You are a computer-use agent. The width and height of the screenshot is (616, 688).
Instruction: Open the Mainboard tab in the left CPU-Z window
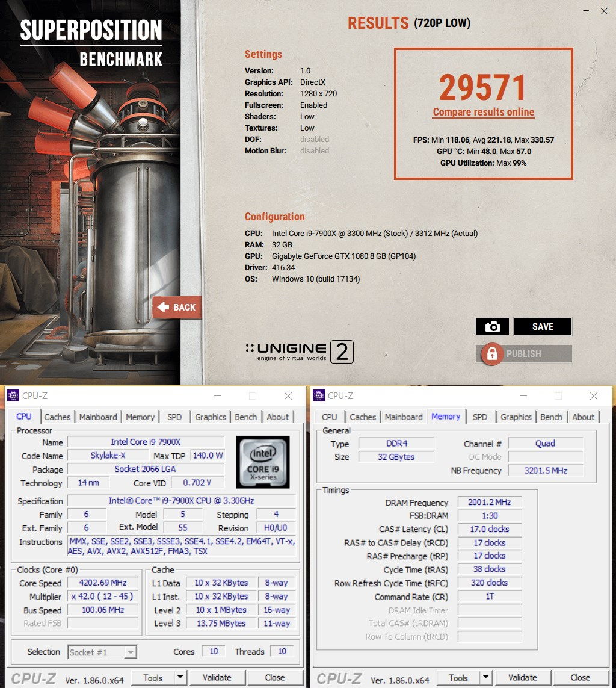(98, 417)
